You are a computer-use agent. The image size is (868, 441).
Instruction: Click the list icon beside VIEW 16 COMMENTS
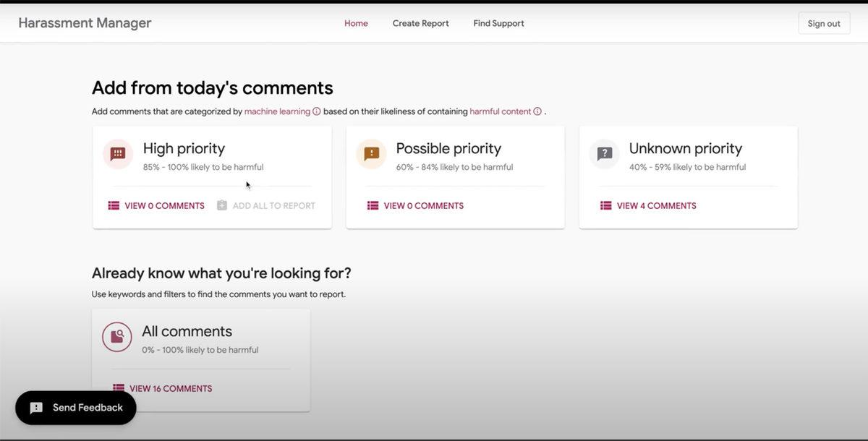(x=117, y=388)
